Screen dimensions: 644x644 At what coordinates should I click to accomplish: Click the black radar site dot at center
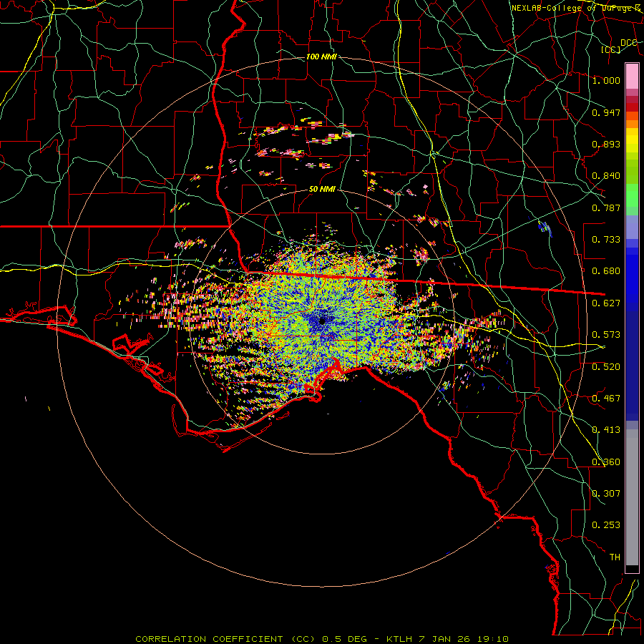tap(322, 321)
